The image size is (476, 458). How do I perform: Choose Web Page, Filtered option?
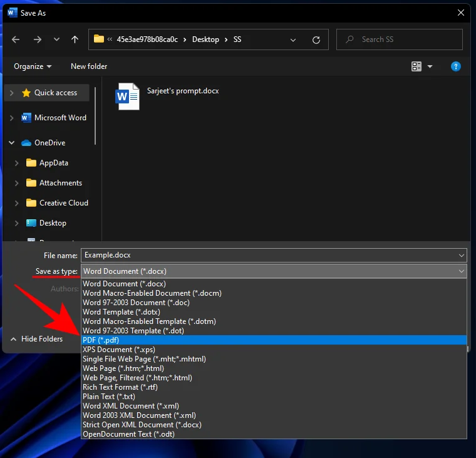point(274,378)
